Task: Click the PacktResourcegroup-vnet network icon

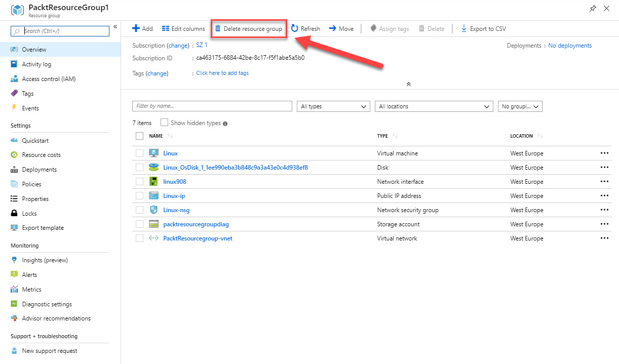Action: coord(153,238)
